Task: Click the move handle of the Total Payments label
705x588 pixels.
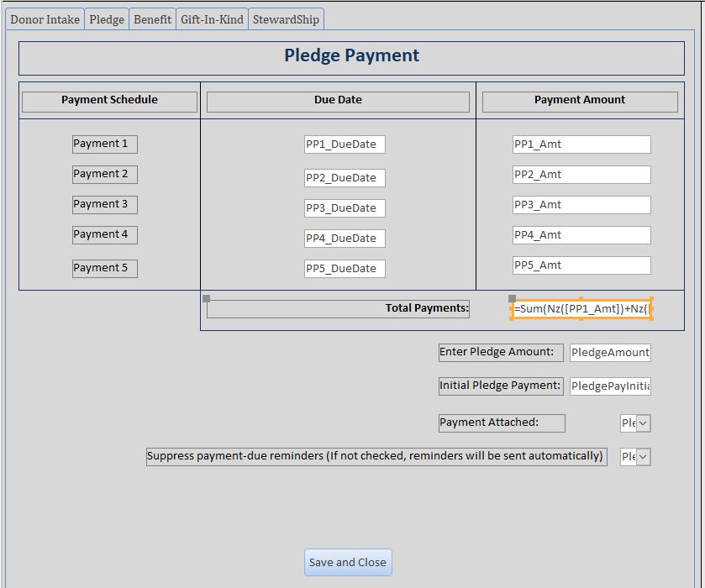Action: 207,298
